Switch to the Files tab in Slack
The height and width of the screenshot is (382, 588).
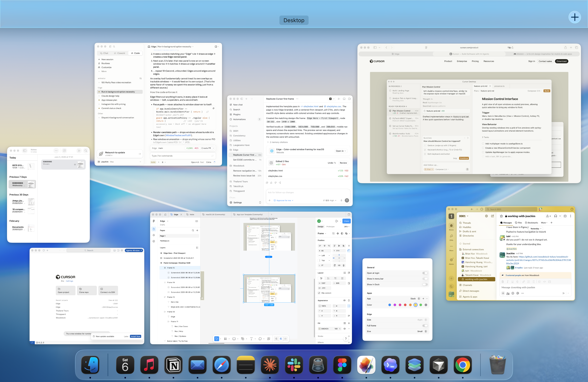518,223
